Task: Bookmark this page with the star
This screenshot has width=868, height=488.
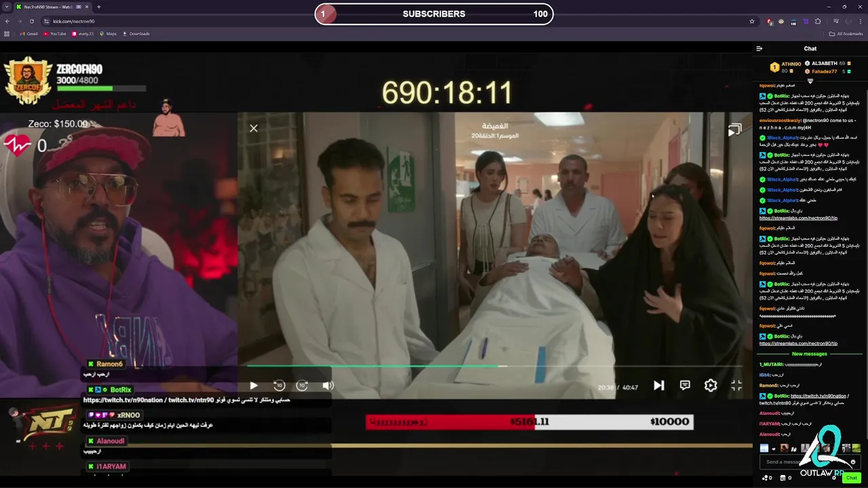Action: pos(752,21)
